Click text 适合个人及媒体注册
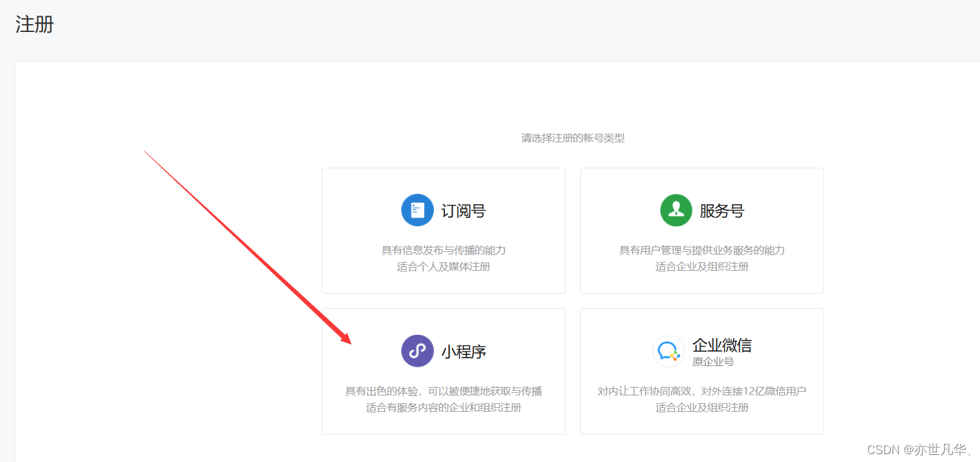This screenshot has width=980, height=462. pyautogui.click(x=444, y=266)
